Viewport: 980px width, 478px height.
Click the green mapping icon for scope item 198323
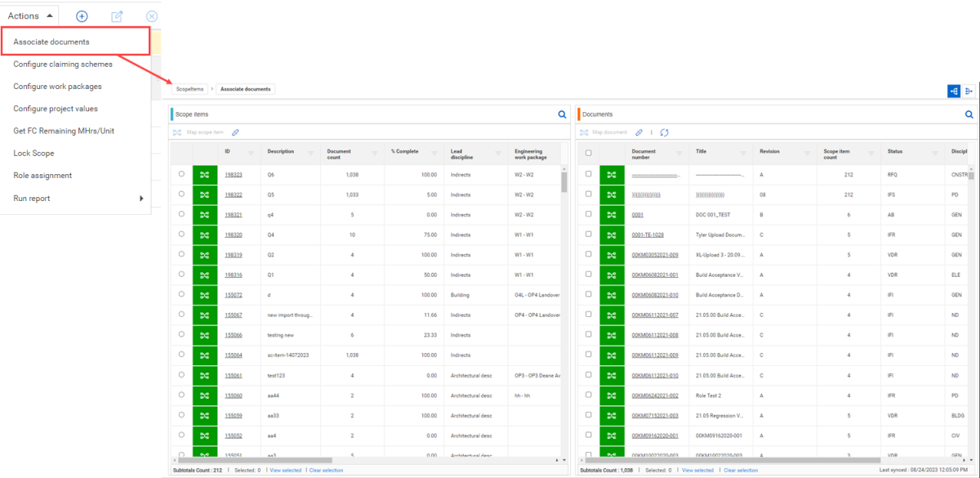click(204, 174)
